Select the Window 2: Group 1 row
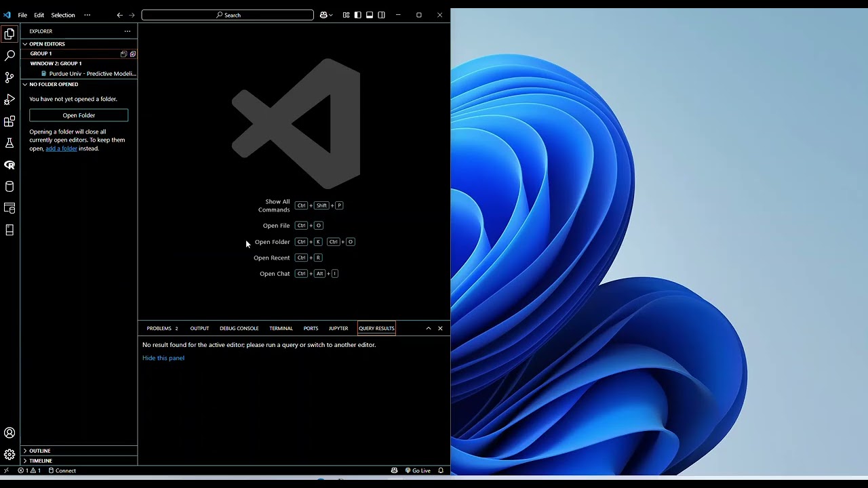 click(x=79, y=64)
